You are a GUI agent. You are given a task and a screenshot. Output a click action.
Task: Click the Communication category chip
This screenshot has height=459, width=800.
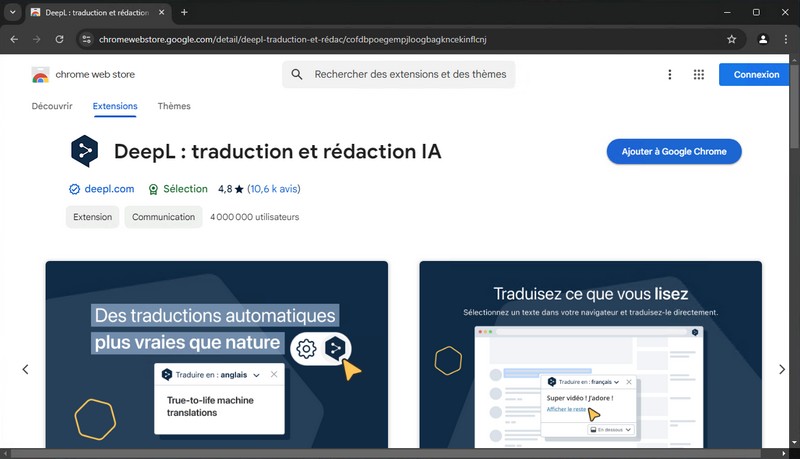coord(163,217)
